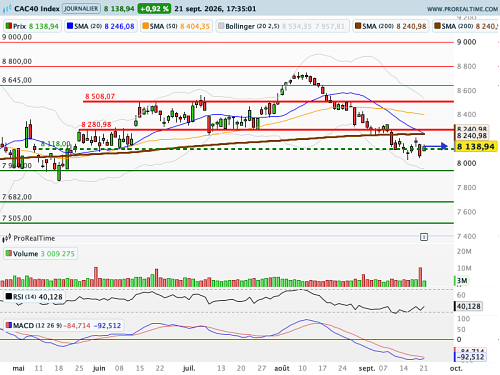Viewport: 500px width, 375px height.
Task: Click the red-green swatch beside Volume
Action: pyautogui.click(x=9, y=253)
